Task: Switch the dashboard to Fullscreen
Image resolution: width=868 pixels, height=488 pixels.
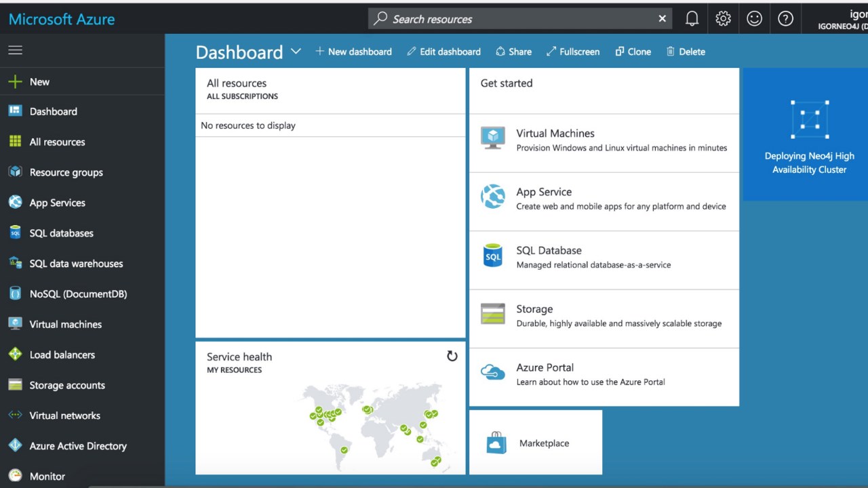Action: (x=573, y=52)
